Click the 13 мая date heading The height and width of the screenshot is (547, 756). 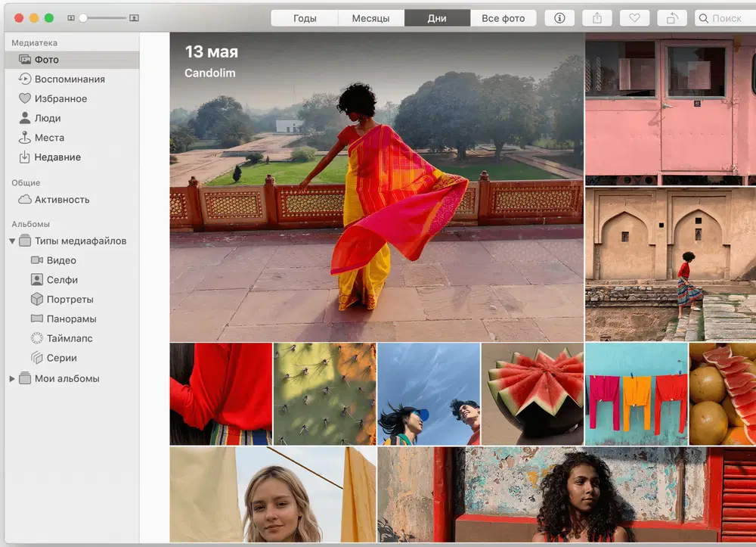[211, 51]
